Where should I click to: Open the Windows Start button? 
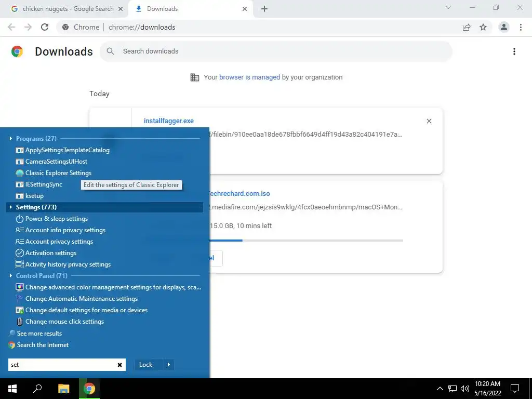(12, 389)
